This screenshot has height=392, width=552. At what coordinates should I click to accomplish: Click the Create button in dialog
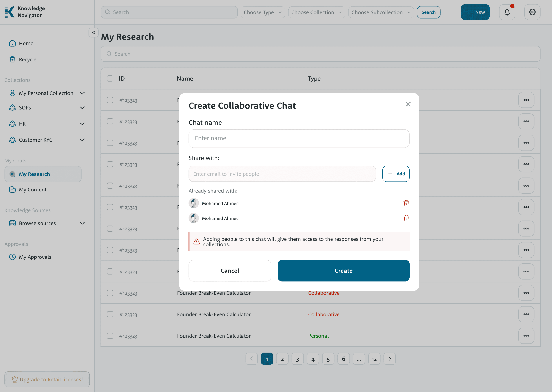pos(343,271)
